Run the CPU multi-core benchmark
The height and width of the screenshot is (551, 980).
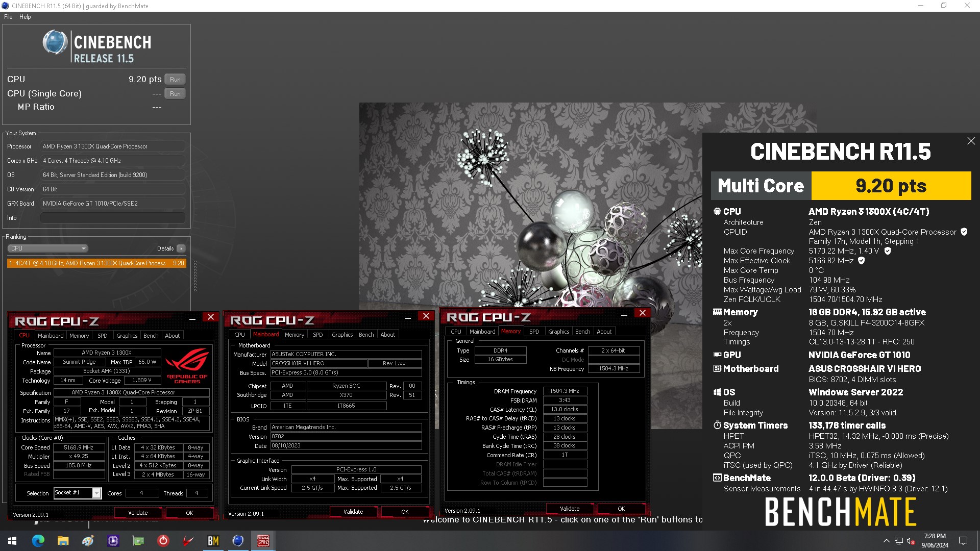coord(175,79)
